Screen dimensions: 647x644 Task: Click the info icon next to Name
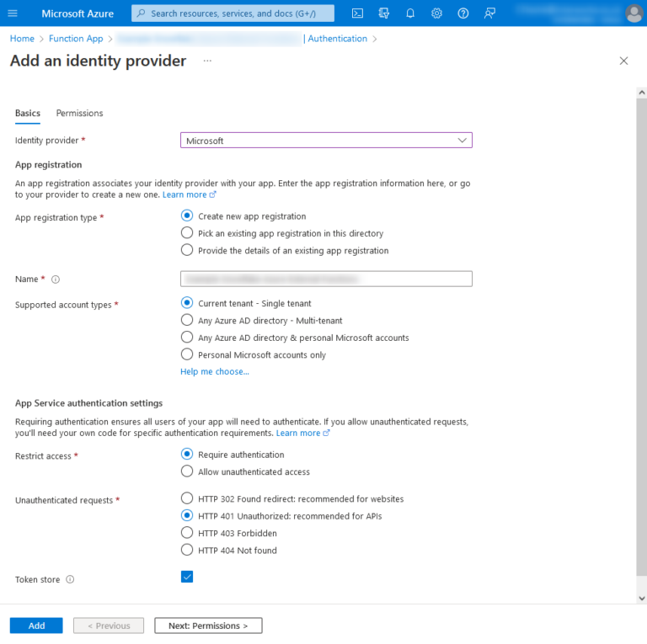point(56,279)
